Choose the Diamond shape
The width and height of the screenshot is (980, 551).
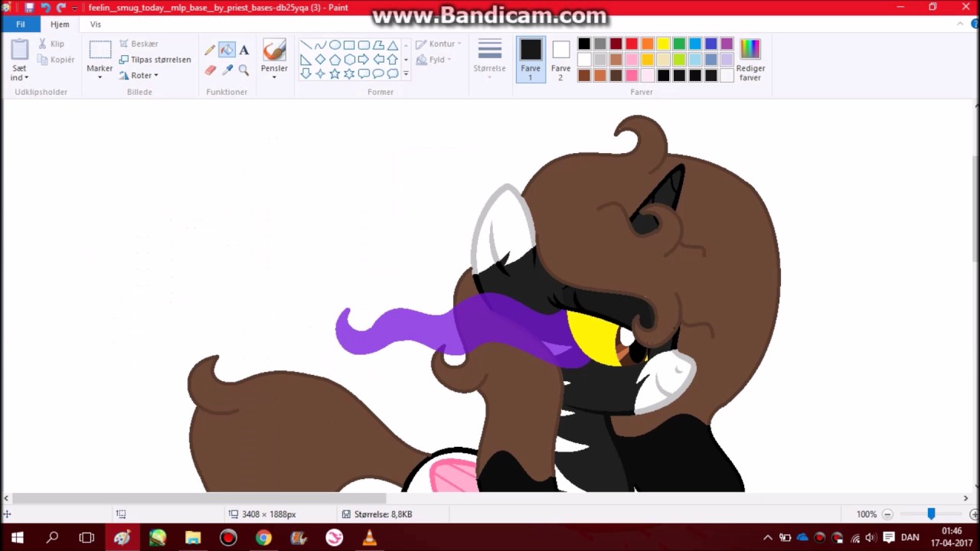pos(320,60)
